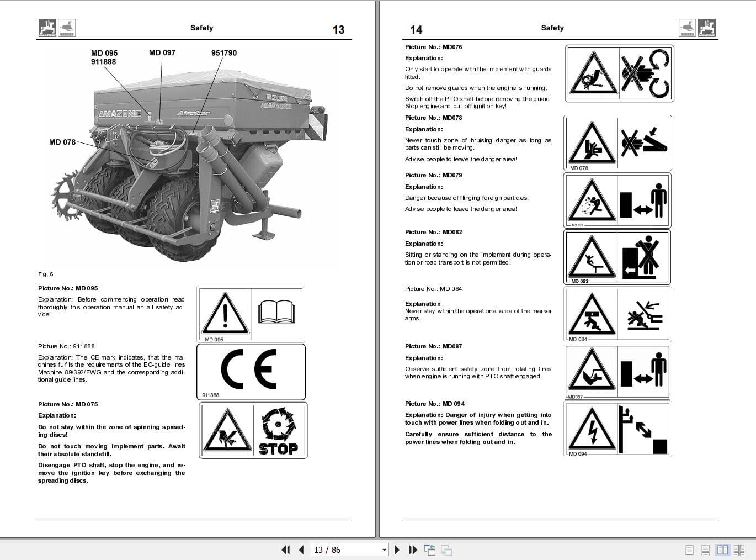756x560 pixels.
Task: Click the 'MD 097' callout label
Action: (162, 52)
